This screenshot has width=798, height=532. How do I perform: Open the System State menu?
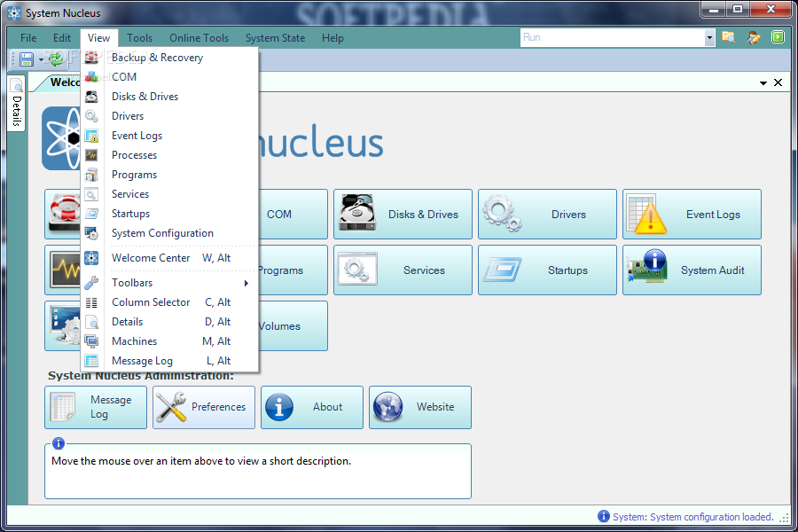[x=276, y=38]
